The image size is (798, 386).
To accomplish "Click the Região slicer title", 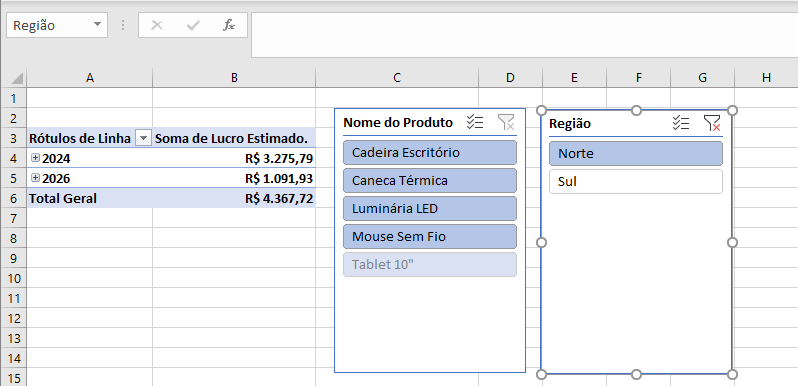I will pyautogui.click(x=570, y=123).
